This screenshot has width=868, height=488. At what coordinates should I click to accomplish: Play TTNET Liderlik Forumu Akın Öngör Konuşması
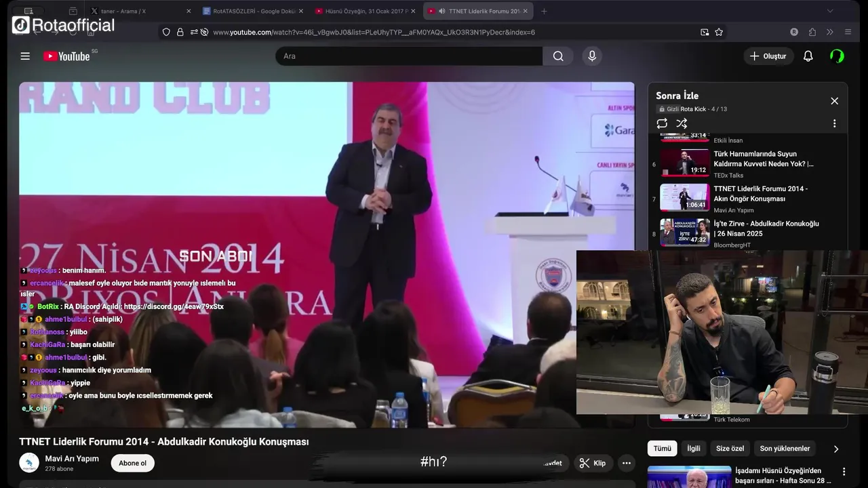pos(760,194)
